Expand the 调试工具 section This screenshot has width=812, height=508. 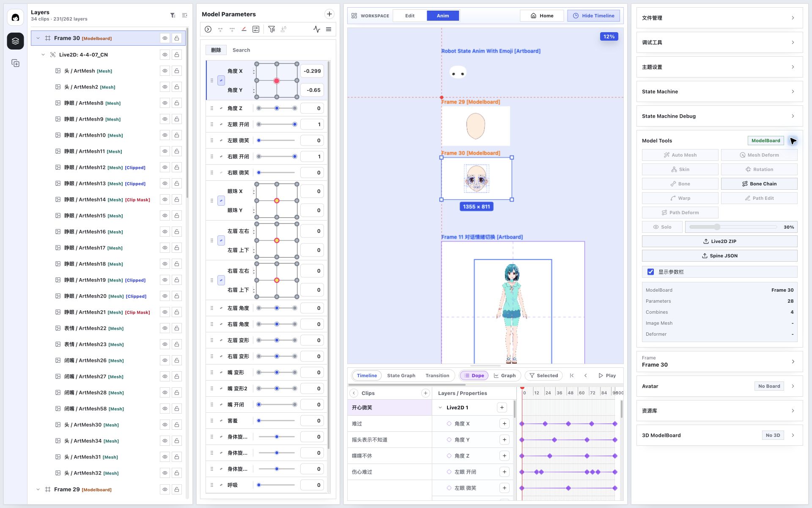(719, 42)
